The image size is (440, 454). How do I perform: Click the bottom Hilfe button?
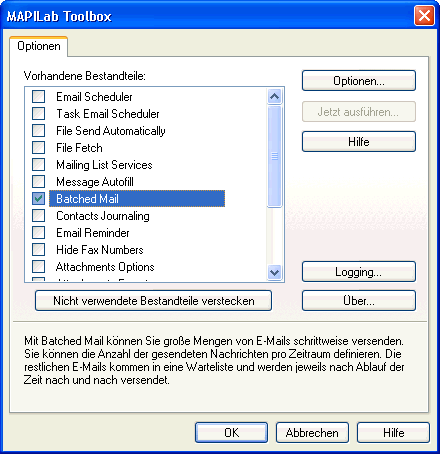click(393, 433)
